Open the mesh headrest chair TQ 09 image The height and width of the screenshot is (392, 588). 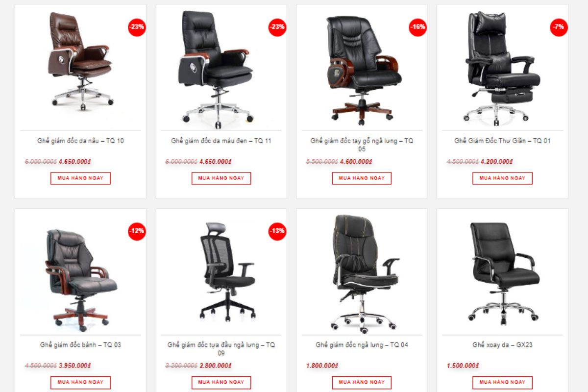pyautogui.click(x=227, y=272)
